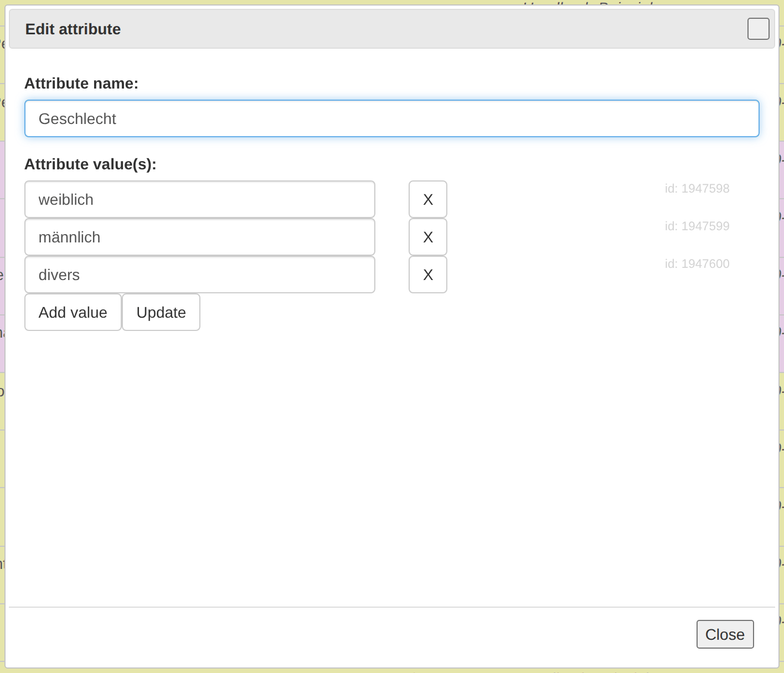Close dialog using title bar square button
This screenshot has width=784, height=673.
(758, 29)
